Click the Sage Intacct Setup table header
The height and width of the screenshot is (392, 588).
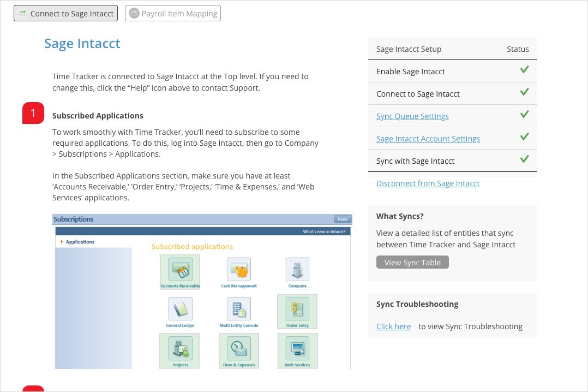click(x=409, y=49)
